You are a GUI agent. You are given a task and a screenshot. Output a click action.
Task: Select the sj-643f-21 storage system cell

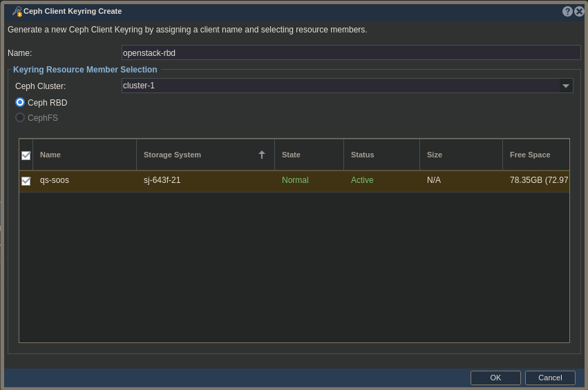[162, 180]
